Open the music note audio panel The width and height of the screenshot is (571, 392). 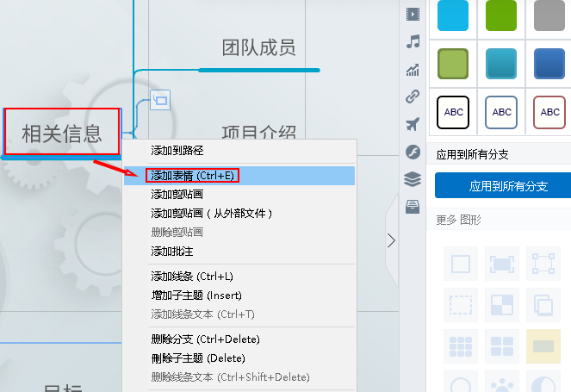coord(413,41)
